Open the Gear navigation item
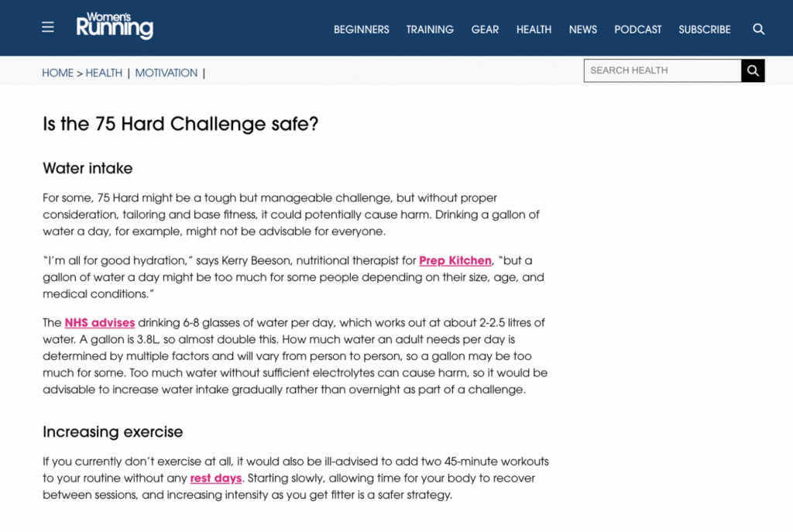The height and width of the screenshot is (532, 793). tap(485, 29)
